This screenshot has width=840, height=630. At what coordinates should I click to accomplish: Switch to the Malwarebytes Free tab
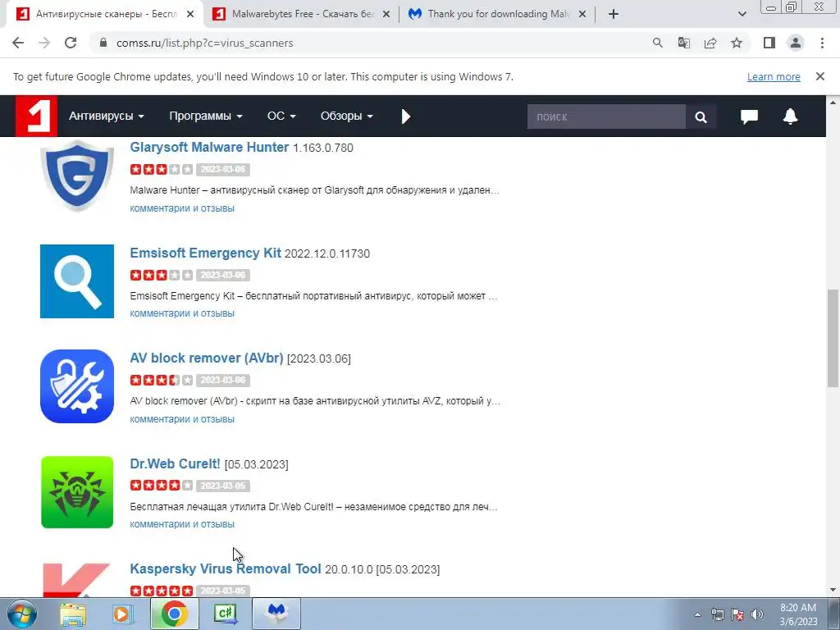tap(300, 15)
